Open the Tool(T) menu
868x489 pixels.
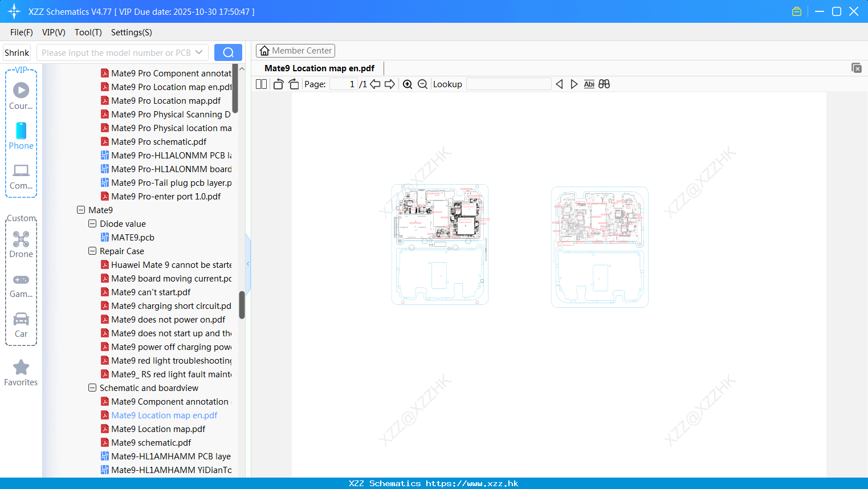tap(88, 32)
